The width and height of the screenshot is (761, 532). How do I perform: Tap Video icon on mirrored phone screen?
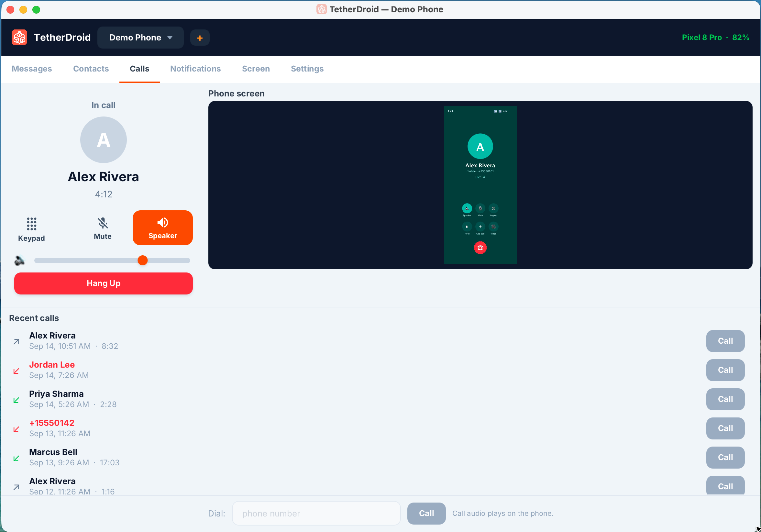493,227
